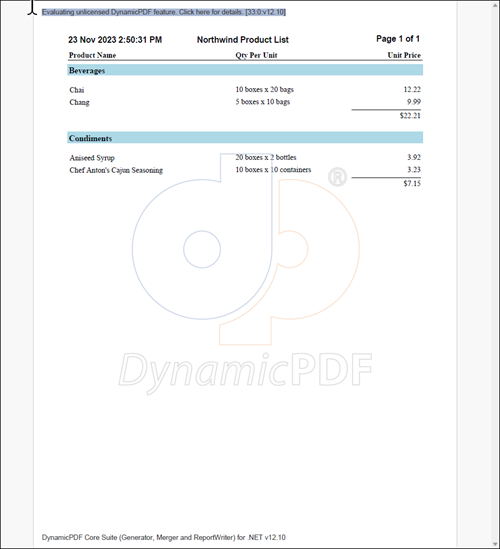The width and height of the screenshot is (500, 549).
Task: Click the '10 boxes x 20 bags' quantity
Action: (264, 90)
